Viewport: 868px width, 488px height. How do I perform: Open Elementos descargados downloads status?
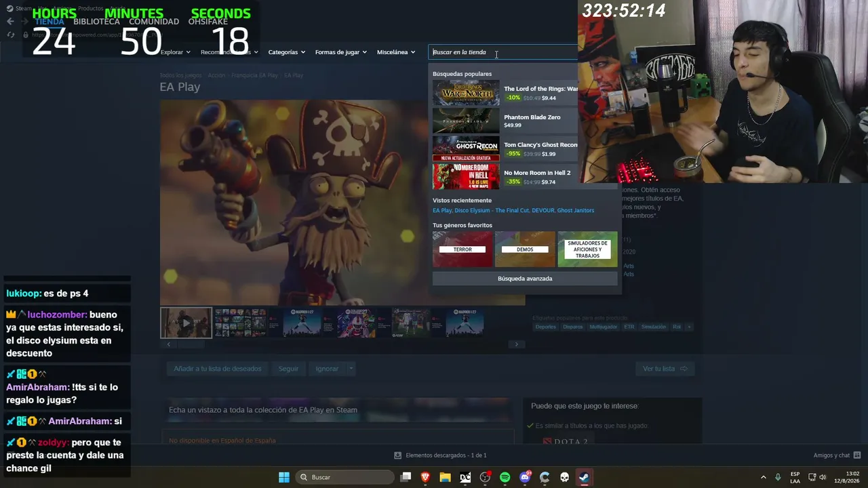tap(441, 455)
